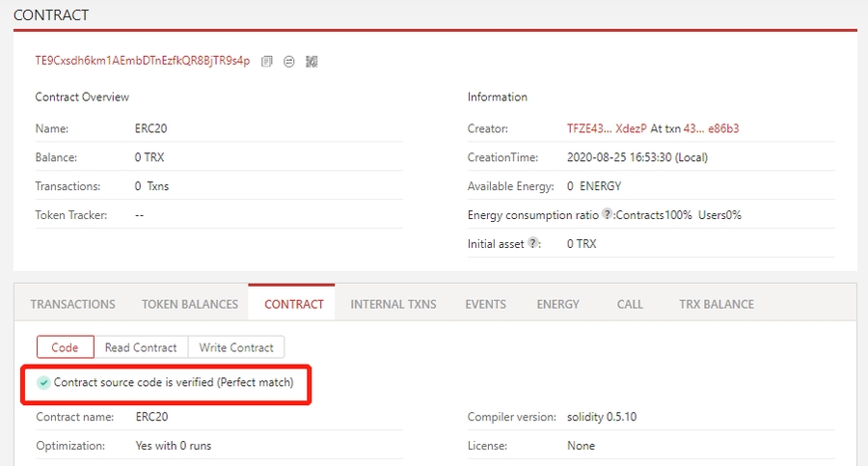Open the contract address TE9Cxsdh6km1 link

(x=142, y=61)
